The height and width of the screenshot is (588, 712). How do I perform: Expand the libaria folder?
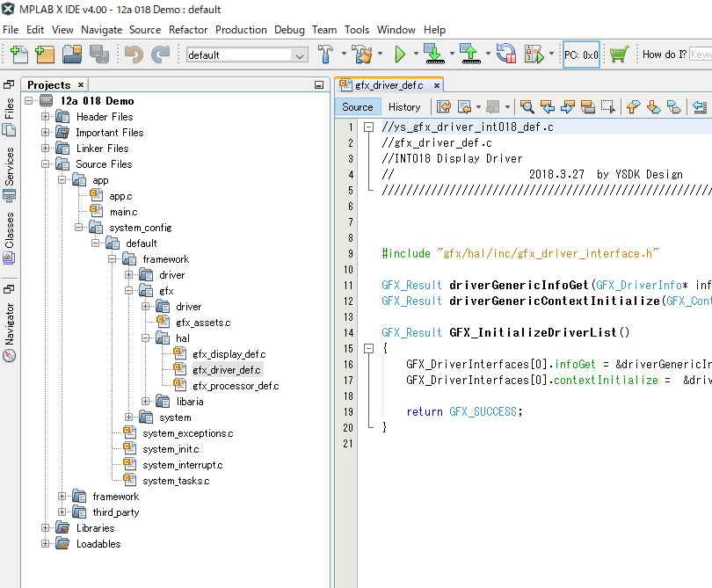[145, 402]
